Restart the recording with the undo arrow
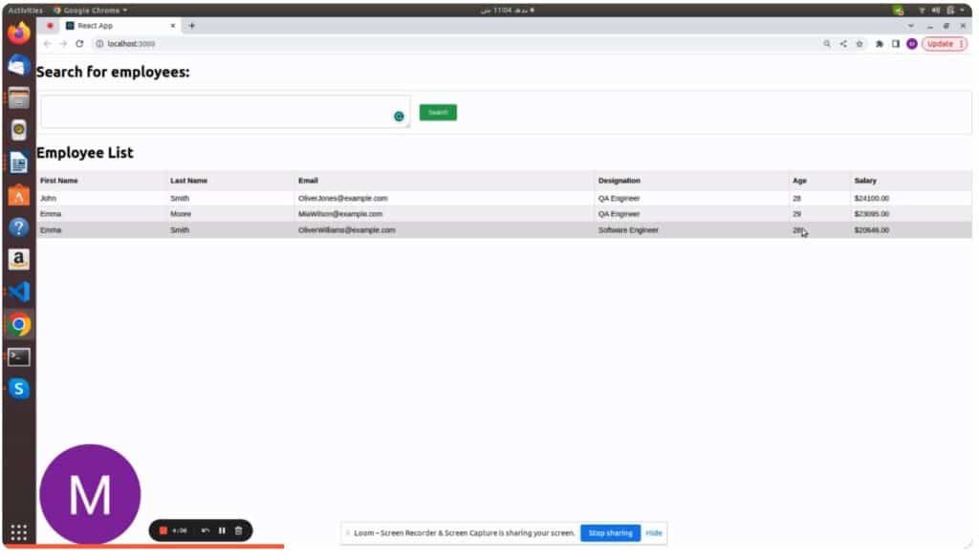Image resolution: width=979 pixels, height=560 pixels. click(x=205, y=530)
